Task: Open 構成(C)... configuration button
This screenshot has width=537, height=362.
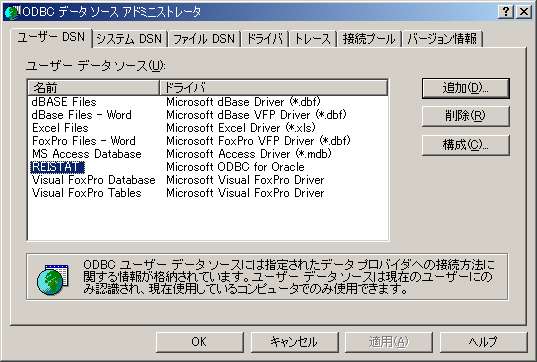Action: coord(466,145)
